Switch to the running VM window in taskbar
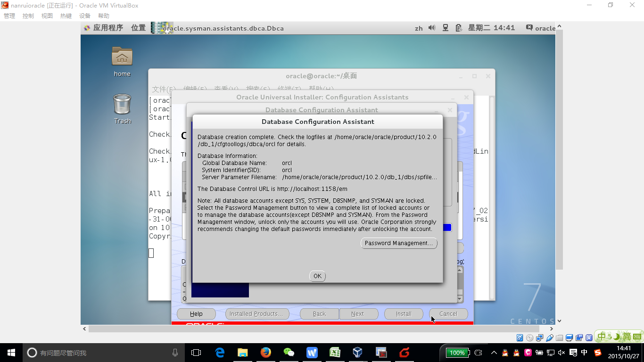The image size is (644, 362). 381,353
